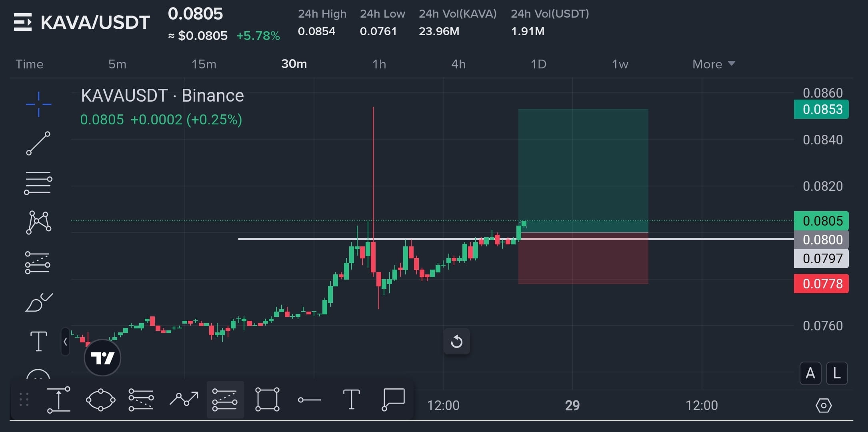Reset the chart view with the undo arrow
The width and height of the screenshot is (868, 432).
pyautogui.click(x=456, y=342)
